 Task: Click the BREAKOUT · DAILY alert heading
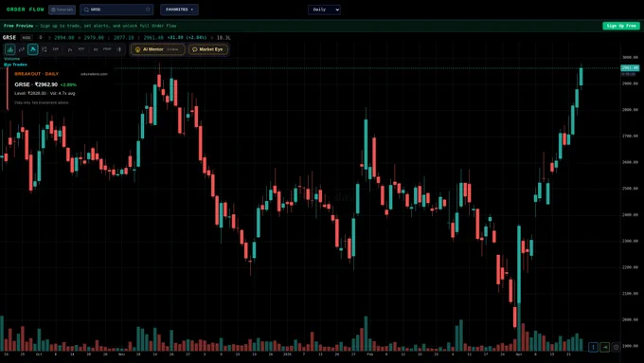[37, 74]
